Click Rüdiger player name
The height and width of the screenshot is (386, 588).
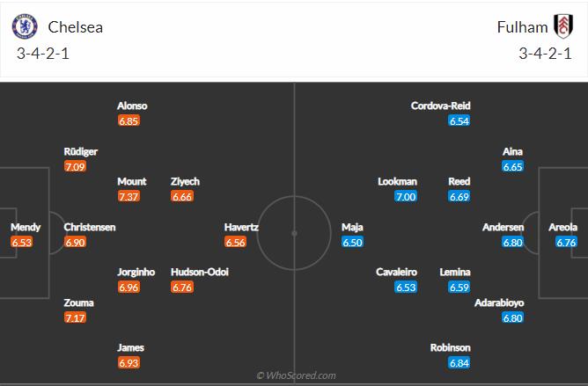coord(80,151)
